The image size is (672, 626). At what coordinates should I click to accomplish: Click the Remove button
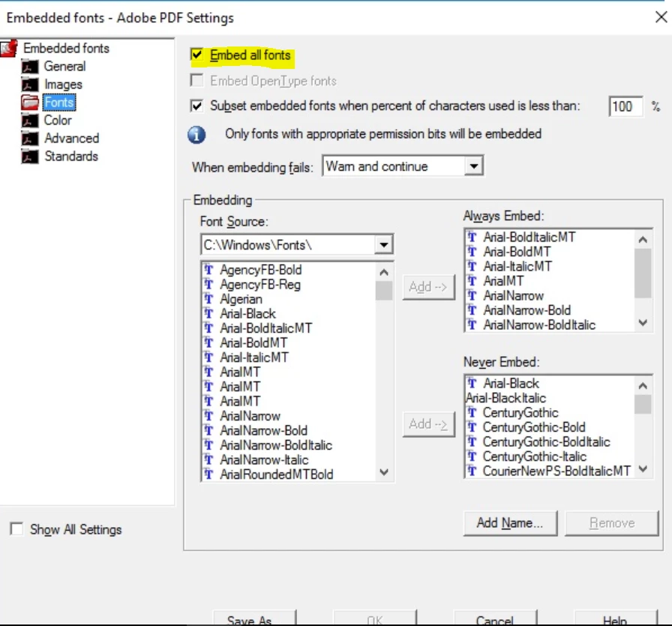tap(611, 523)
